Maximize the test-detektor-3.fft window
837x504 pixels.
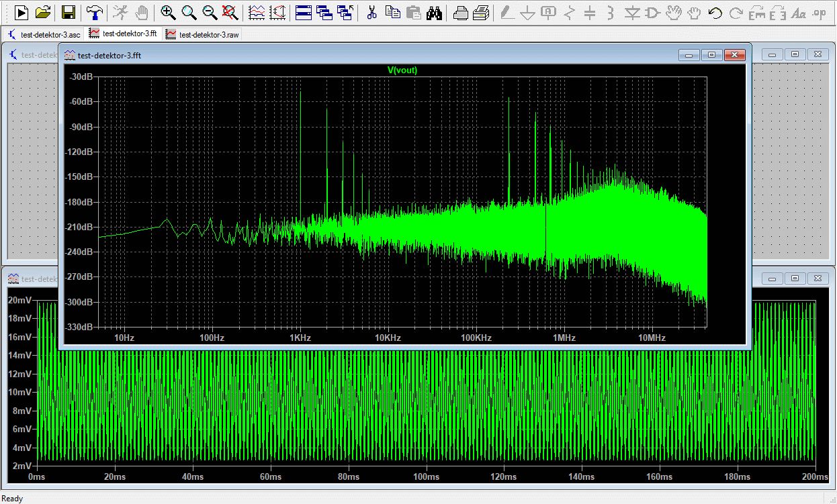click(x=712, y=55)
